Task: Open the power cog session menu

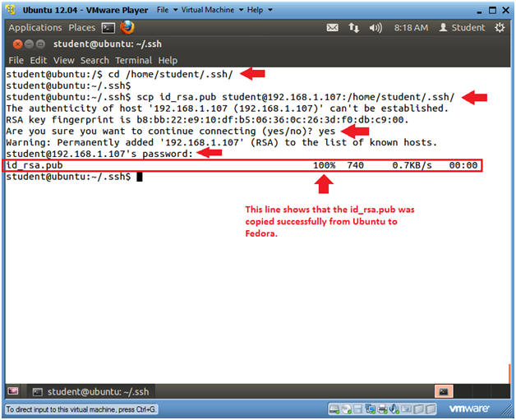Action: 500,28
